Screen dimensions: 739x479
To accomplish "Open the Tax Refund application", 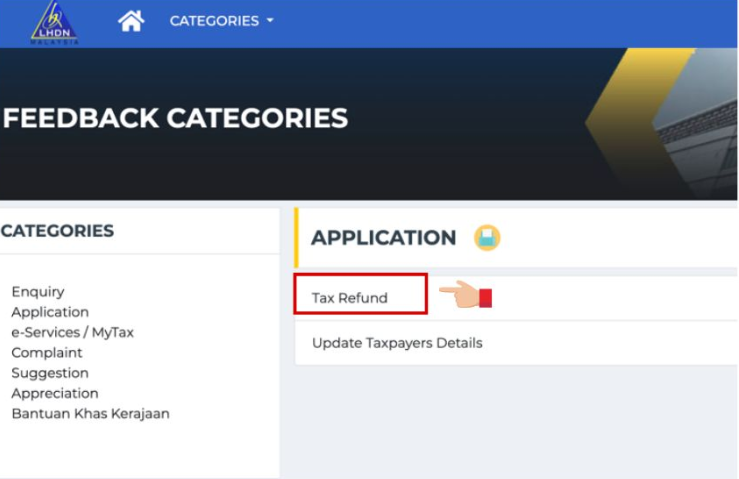I will [x=350, y=298].
